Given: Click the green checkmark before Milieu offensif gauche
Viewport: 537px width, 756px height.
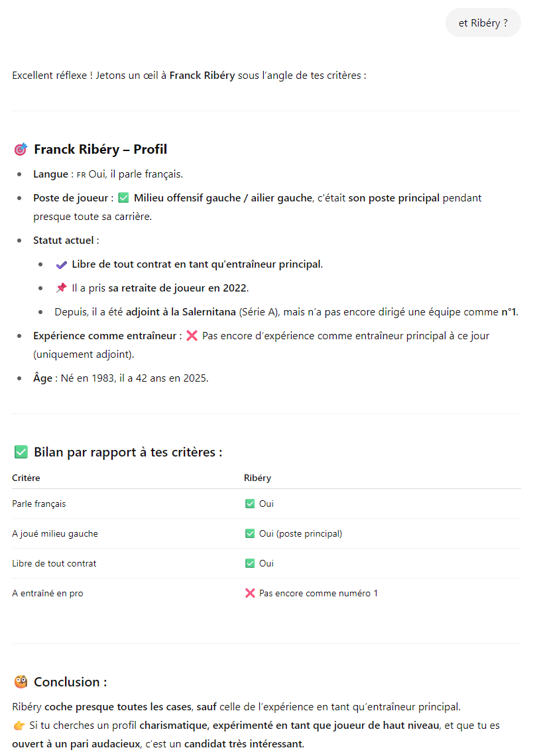Looking at the screenshot, I should [x=123, y=198].
